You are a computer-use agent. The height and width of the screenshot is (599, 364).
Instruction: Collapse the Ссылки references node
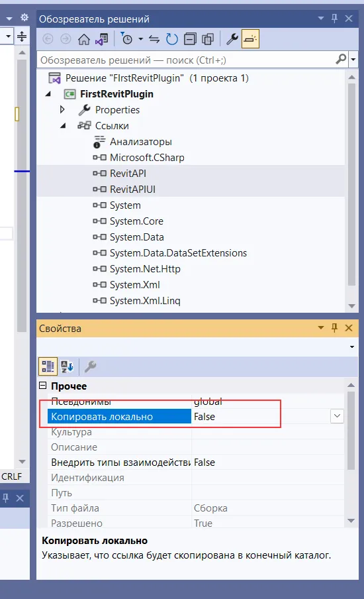[x=64, y=125]
